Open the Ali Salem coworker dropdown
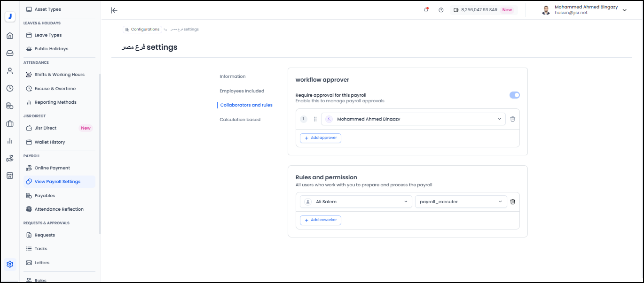Image resolution: width=644 pixels, height=283 pixels. point(356,202)
